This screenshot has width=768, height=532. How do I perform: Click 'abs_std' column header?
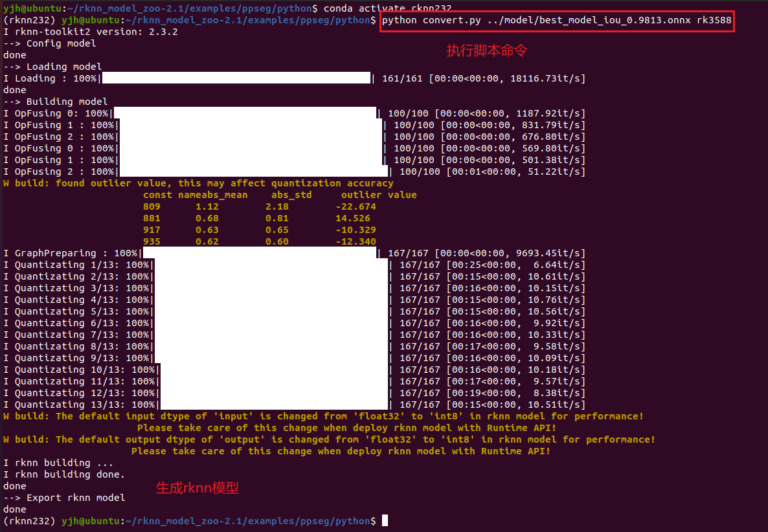pos(291,195)
